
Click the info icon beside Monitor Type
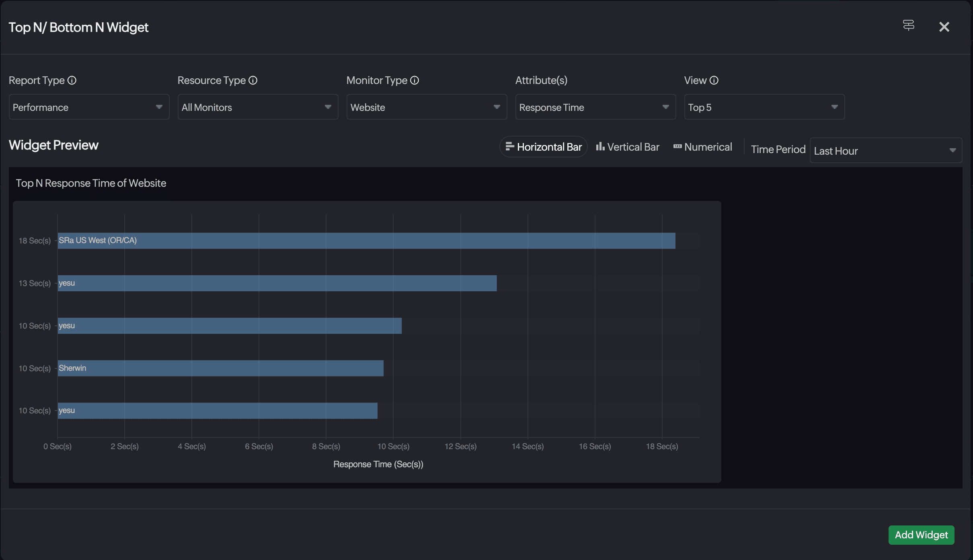[x=415, y=80]
